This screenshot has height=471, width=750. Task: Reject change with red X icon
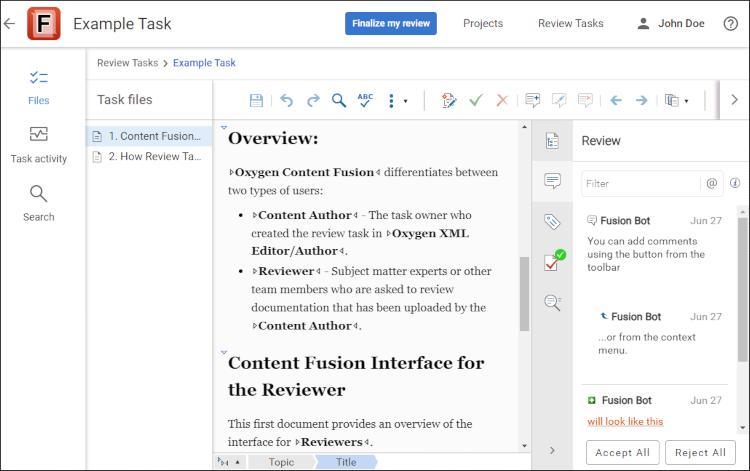(x=502, y=100)
